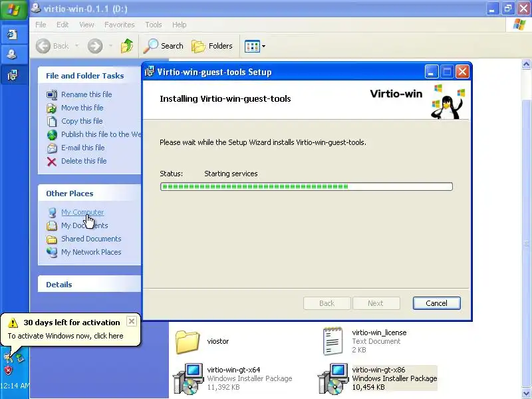Collapse the File and Folder Tasks header
This screenshot has width=532, height=399.
(90, 76)
